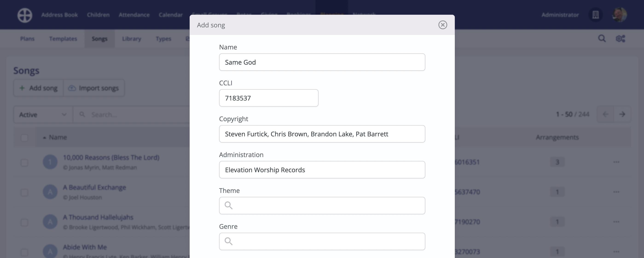Image resolution: width=644 pixels, height=258 pixels.
Task: Close the Add song dialog
Action: 443,25
